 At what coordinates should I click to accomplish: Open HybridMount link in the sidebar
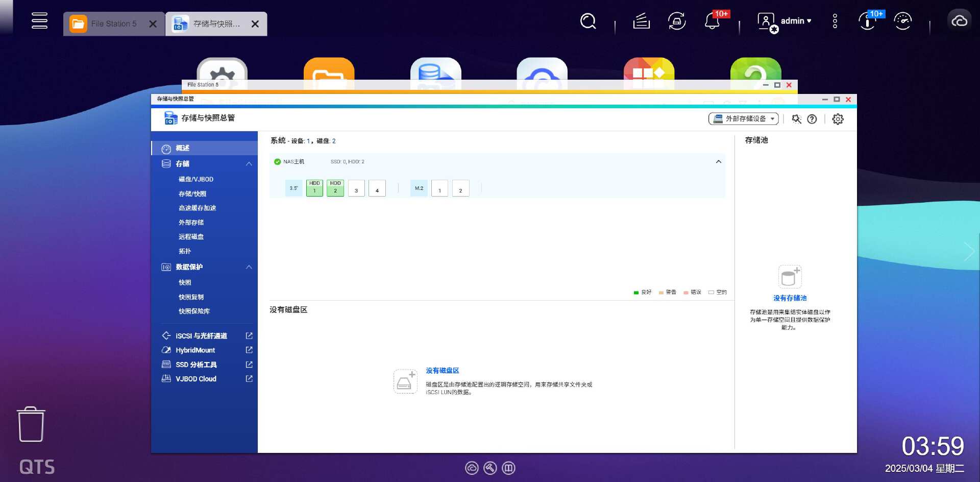tap(195, 350)
